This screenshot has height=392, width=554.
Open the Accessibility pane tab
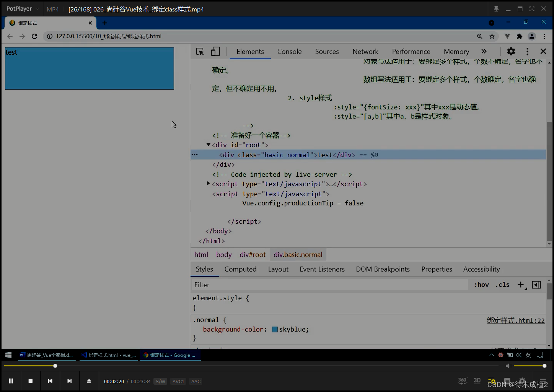481,269
